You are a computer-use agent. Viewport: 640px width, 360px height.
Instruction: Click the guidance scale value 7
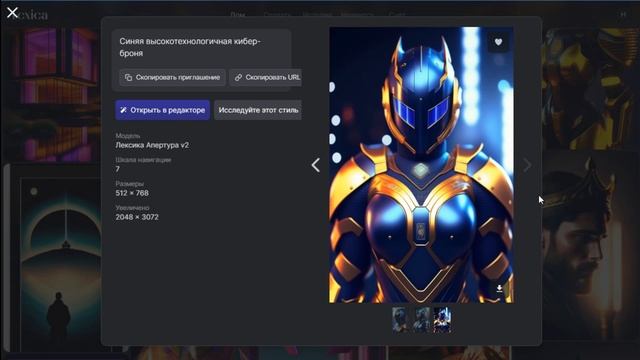(118, 169)
